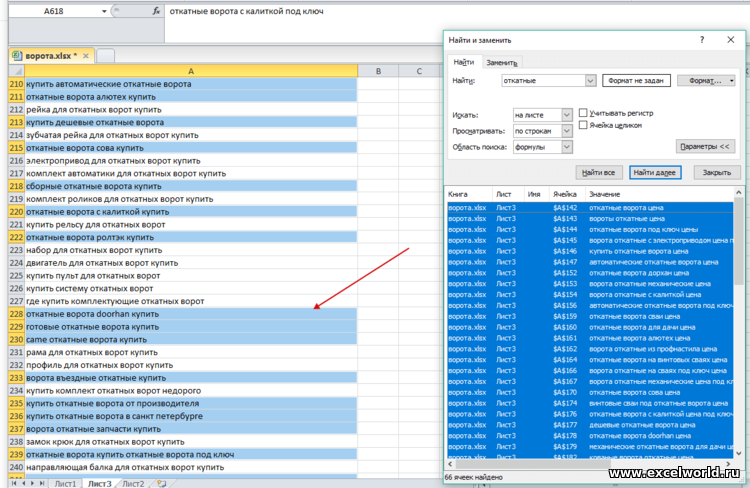Viewport: 750px width, 488px height.
Task: Switch to sheet Лист1
Action: pyautogui.click(x=65, y=484)
